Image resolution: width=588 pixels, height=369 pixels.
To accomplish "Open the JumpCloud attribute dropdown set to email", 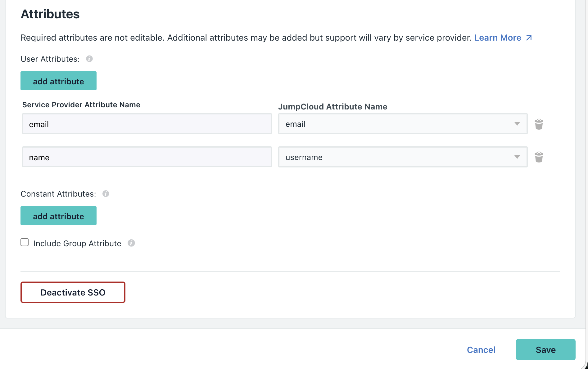I will [397, 124].
